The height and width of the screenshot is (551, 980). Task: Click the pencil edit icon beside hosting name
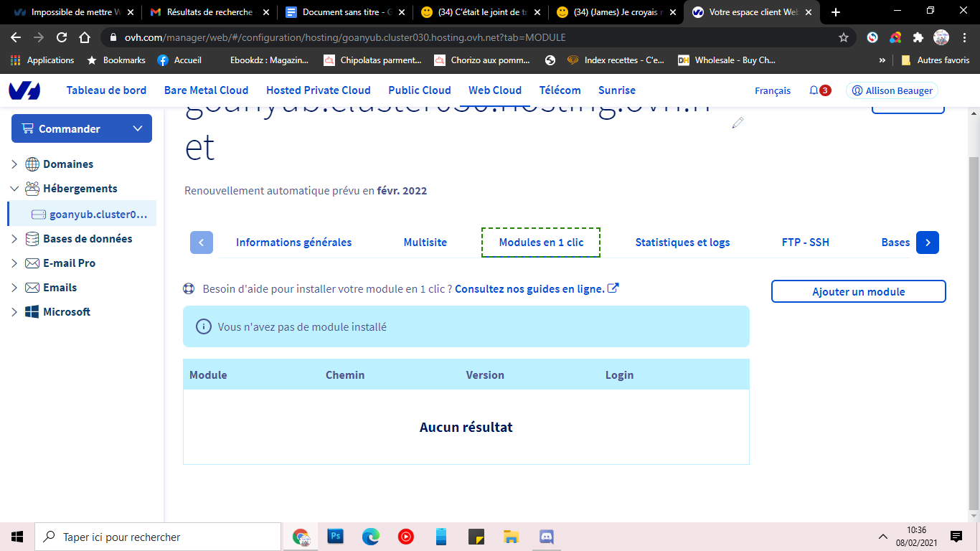(738, 123)
